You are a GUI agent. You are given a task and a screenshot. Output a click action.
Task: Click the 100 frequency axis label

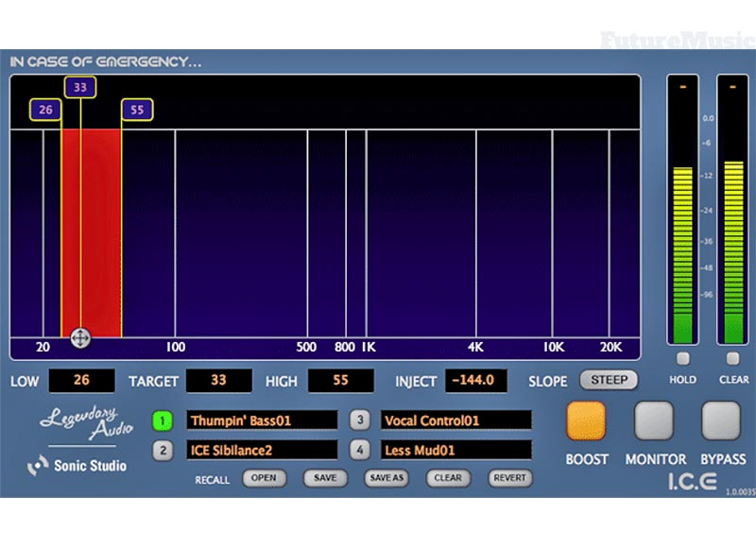pyautogui.click(x=176, y=347)
